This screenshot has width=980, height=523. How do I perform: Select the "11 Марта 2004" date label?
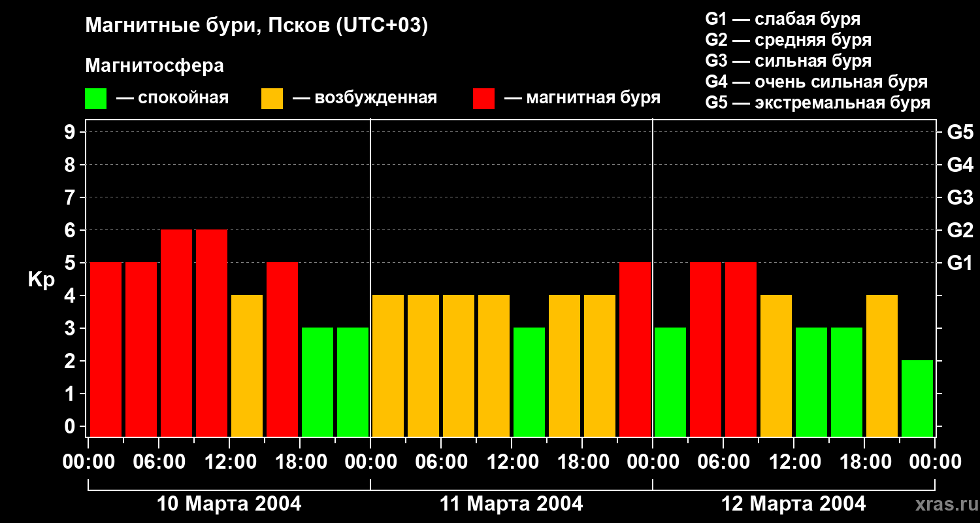click(511, 504)
